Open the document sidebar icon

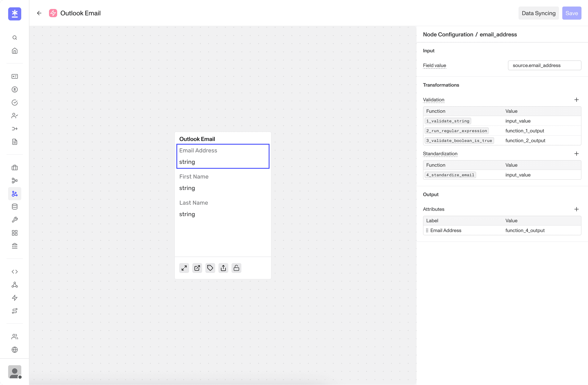click(15, 142)
